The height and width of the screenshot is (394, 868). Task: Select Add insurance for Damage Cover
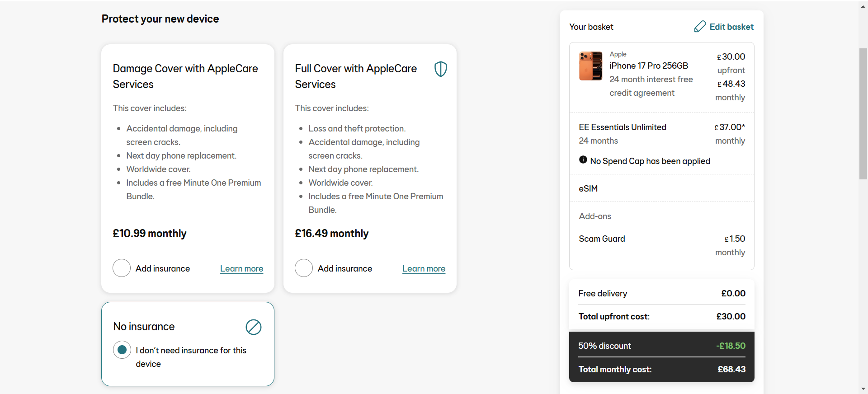(122, 268)
